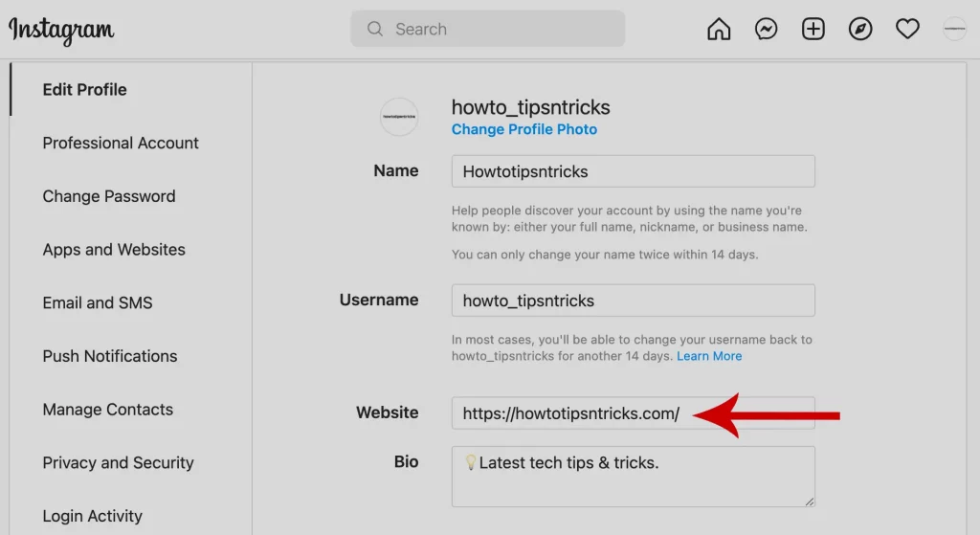Viewport: 980px width, 535px height.
Task: Go to Home feed icon
Action: click(x=719, y=29)
